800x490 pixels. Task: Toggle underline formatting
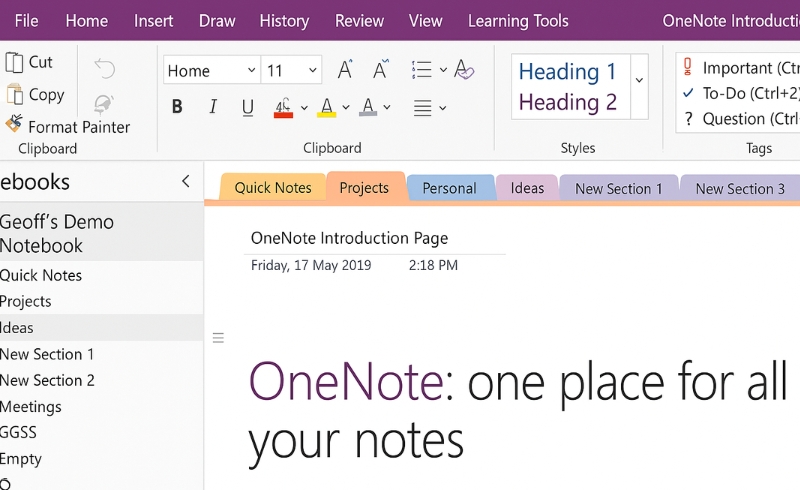[x=248, y=107]
